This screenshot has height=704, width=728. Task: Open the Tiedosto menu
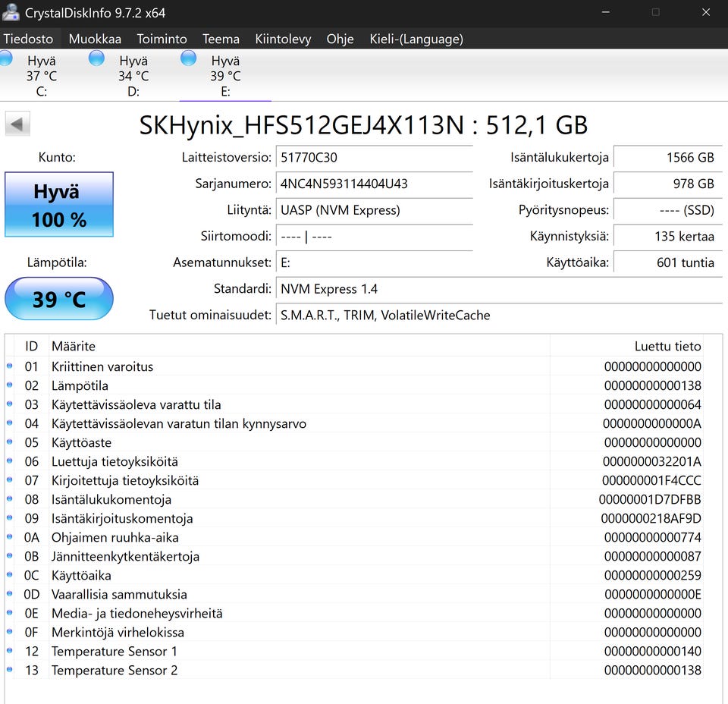(x=28, y=39)
